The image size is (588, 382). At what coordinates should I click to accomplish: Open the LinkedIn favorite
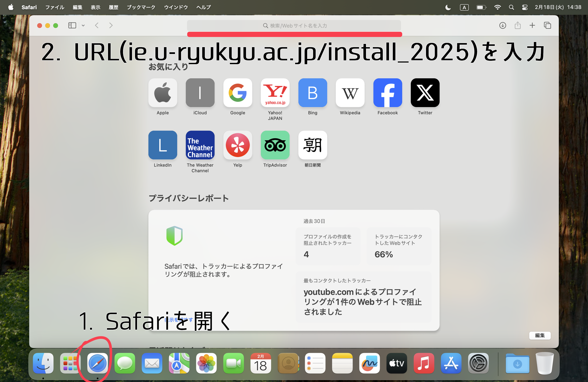[163, 145]
